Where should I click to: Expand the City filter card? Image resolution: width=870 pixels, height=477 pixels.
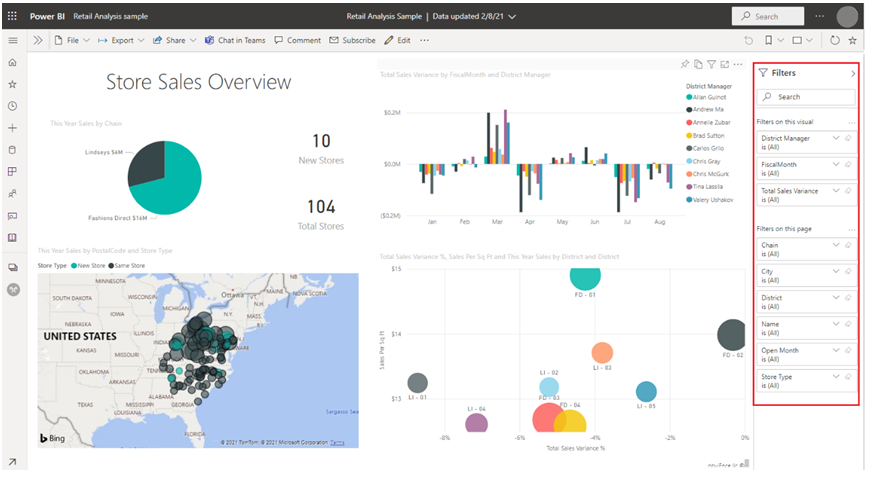click(x=836, y=271)
